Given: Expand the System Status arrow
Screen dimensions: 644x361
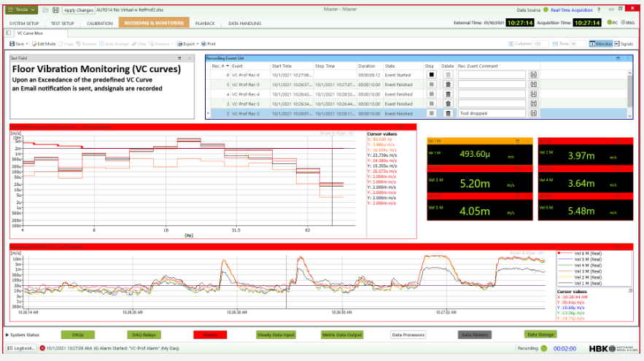Looking at the screenshot, I should click(x=7, y=335).
